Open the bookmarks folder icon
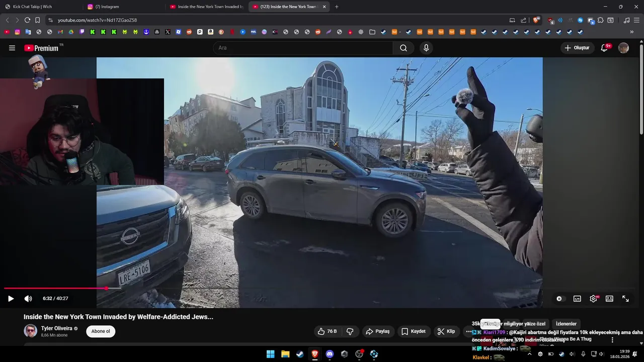The image size is (644, 362). click(372, 32)
